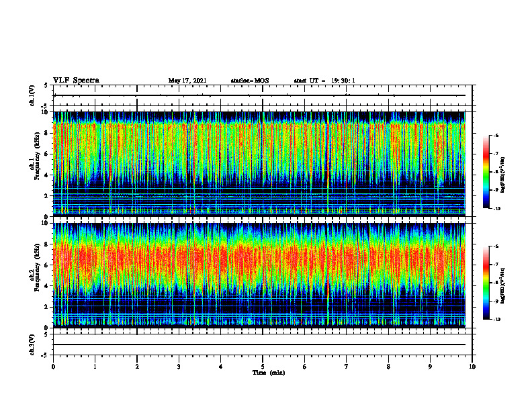Image resolution: width=532 pixels, height=411 pixels.
Task: Click the ch.3 voltage waveform trace
Action: [259, 345]
